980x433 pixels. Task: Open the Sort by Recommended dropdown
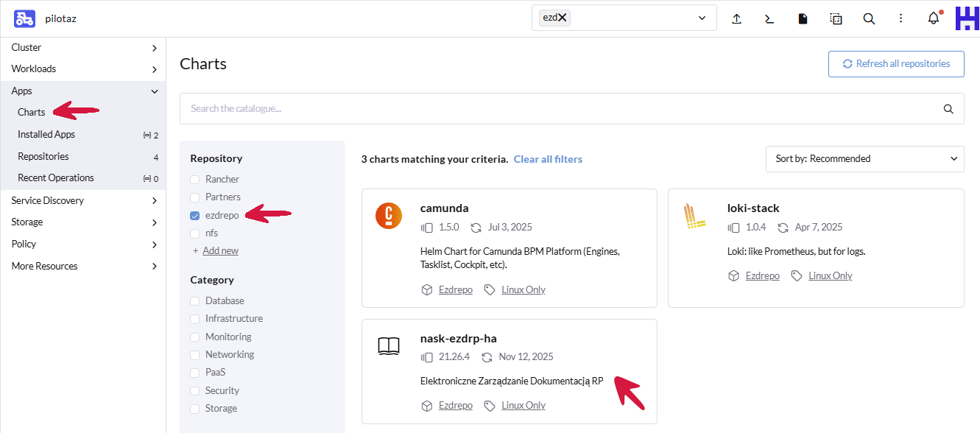tap(864, 158)
